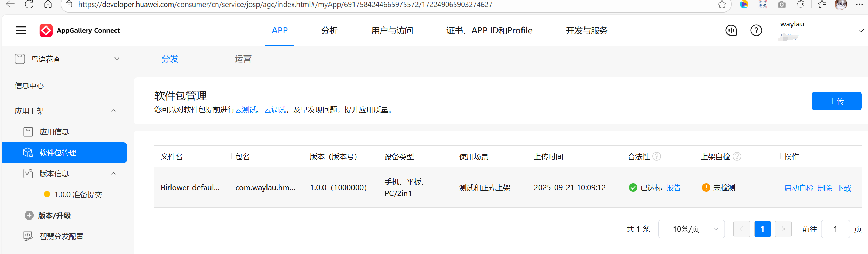Screen dimensions: 868x254
Task: Click the 上架自检 help tooltip icon
Action: (737, 156)
